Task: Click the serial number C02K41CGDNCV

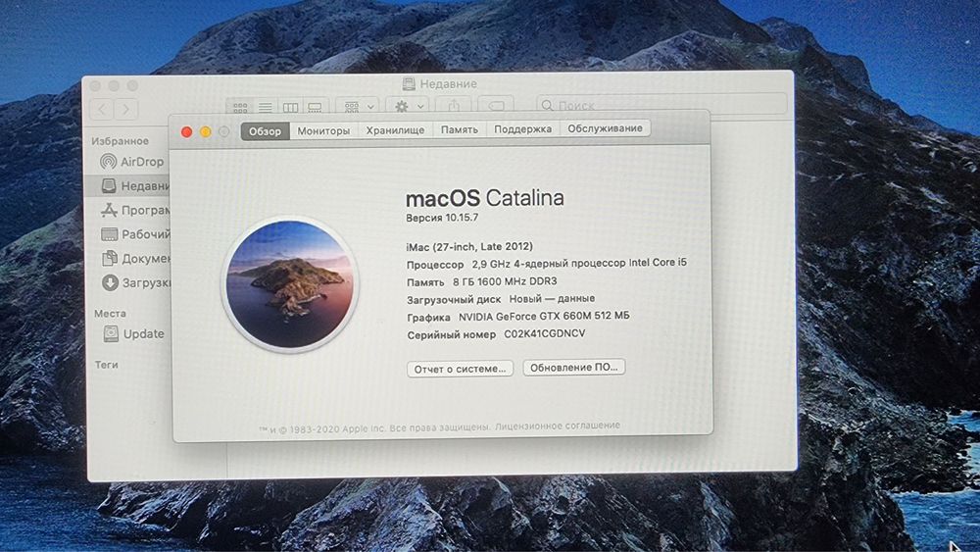Action: click(544, 333)
